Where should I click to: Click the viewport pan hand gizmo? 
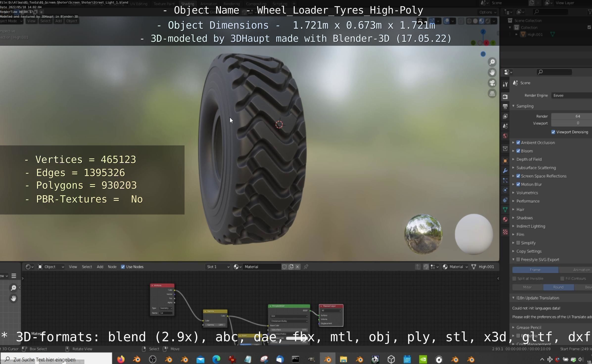pos(492,72)
